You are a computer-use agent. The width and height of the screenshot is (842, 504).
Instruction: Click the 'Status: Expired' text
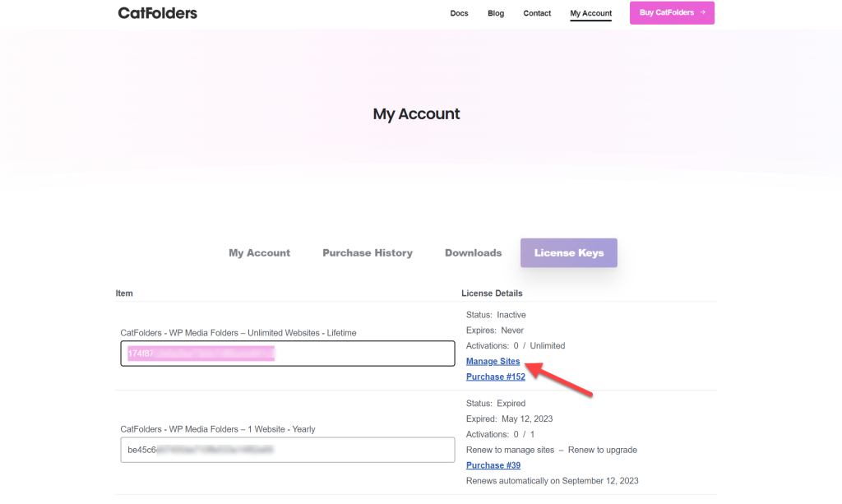(496, 403)
